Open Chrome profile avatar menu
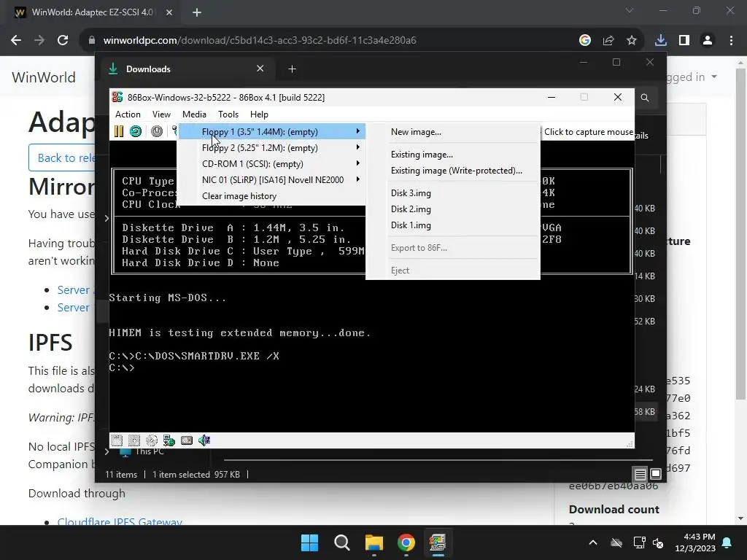Image resolution: width=747 pixels, height=560 pixels. click(x=708, y=41)
